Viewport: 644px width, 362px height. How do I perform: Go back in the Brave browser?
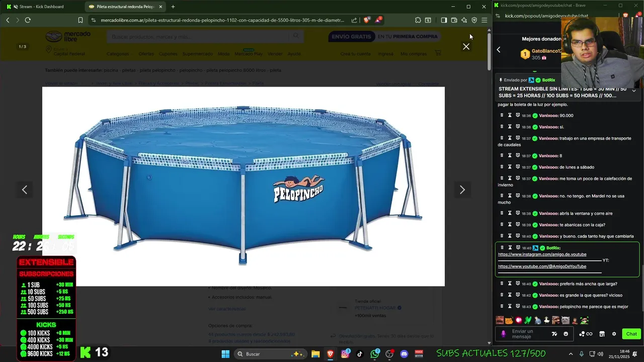point(8,20)
